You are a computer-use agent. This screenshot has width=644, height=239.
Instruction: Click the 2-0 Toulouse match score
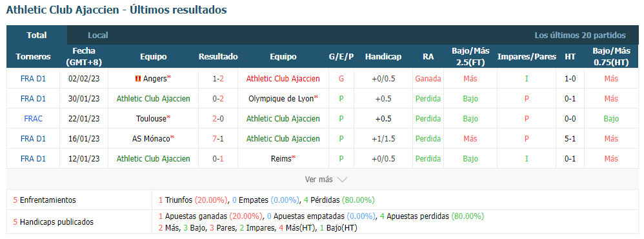[218, 119]
